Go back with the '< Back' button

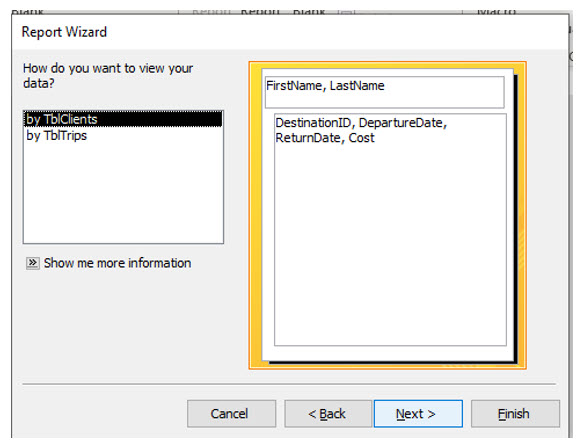coord(328,413)
